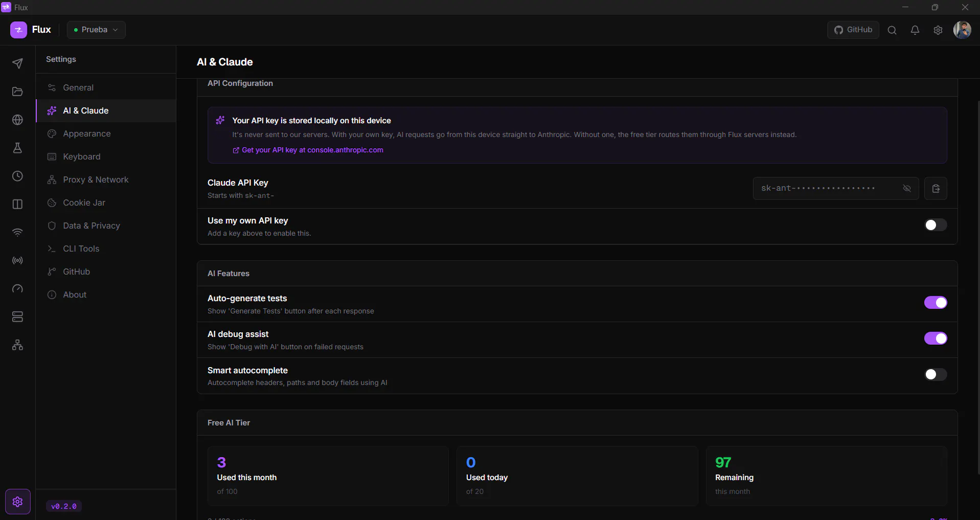Click the Flux logo icon
Viewport: 980px width, 520px height.
18,30
